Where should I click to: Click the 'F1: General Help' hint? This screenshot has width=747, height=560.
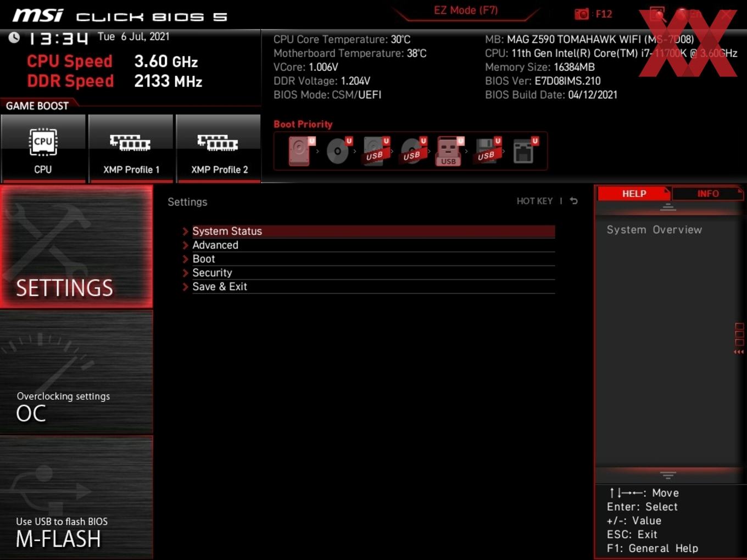(653, 548)
